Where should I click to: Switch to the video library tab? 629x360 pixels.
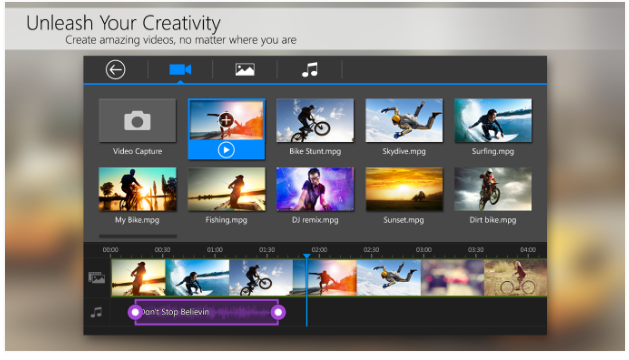tap(180, 70)
